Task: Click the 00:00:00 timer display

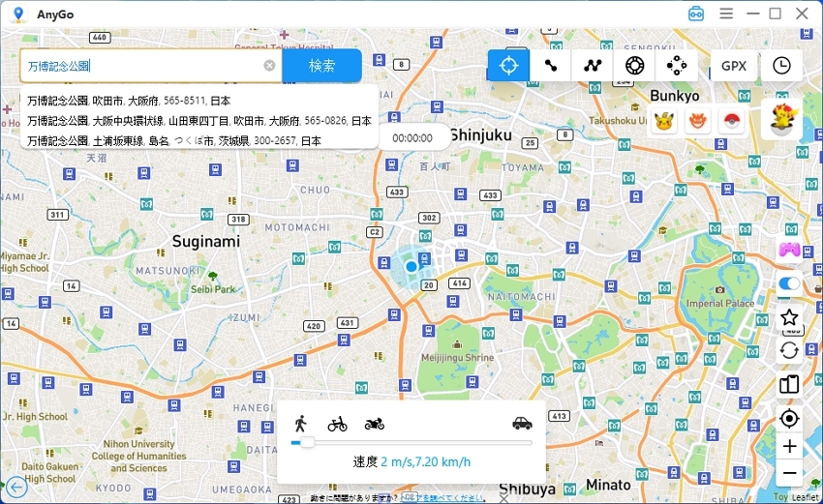Action: [x=412, y=138]
